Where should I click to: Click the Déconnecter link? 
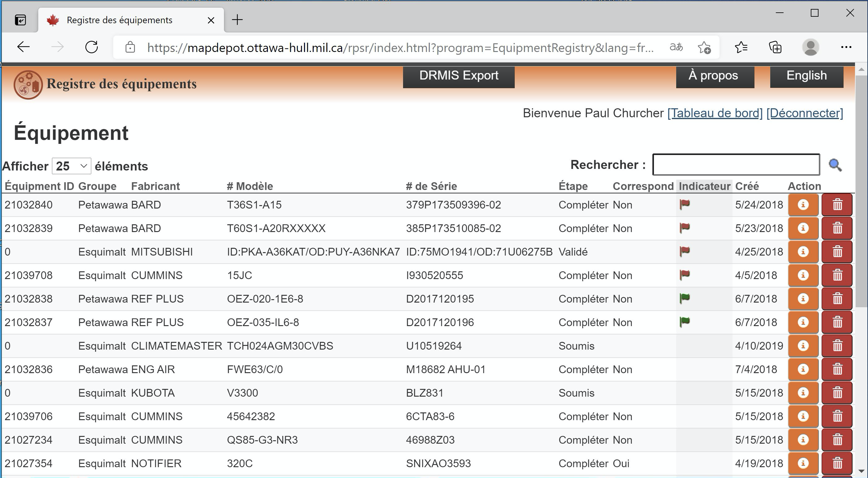[805, 113]
